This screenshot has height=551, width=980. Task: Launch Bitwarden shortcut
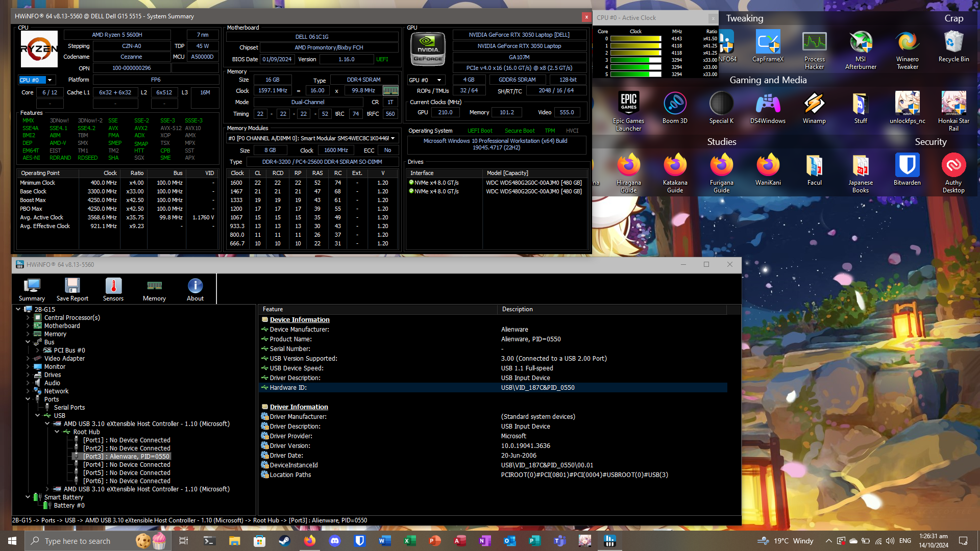tap(907, 170)
